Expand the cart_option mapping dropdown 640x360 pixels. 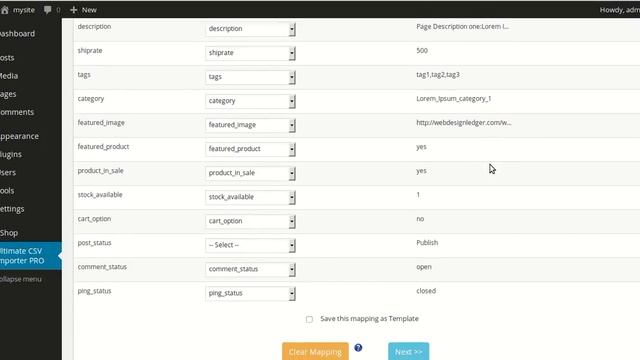(250, 221)
